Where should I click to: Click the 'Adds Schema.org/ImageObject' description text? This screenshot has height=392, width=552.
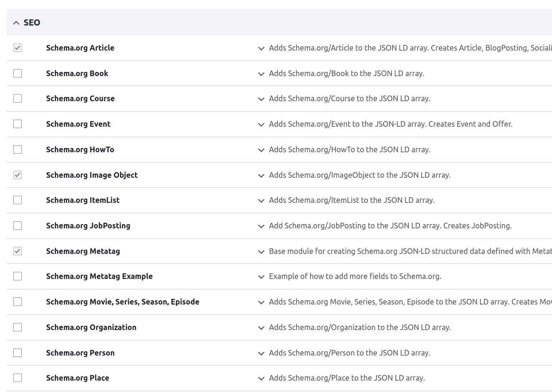pyautogui.click(x=360, y=175)
